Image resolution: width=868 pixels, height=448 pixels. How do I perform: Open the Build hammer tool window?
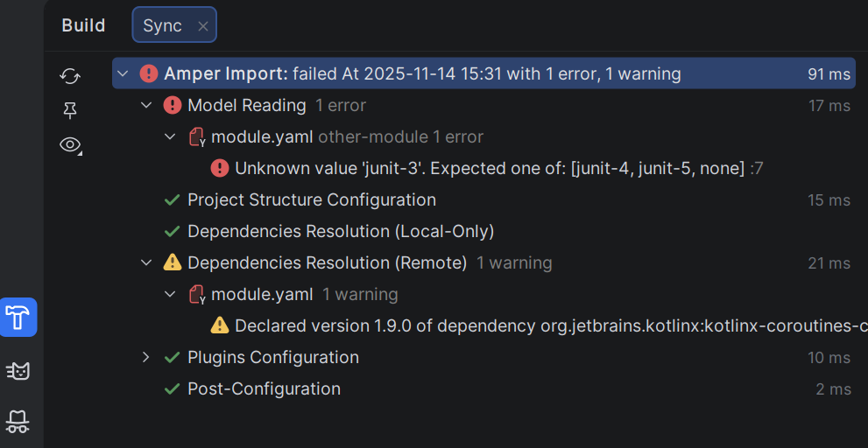(x=18, y=318)
